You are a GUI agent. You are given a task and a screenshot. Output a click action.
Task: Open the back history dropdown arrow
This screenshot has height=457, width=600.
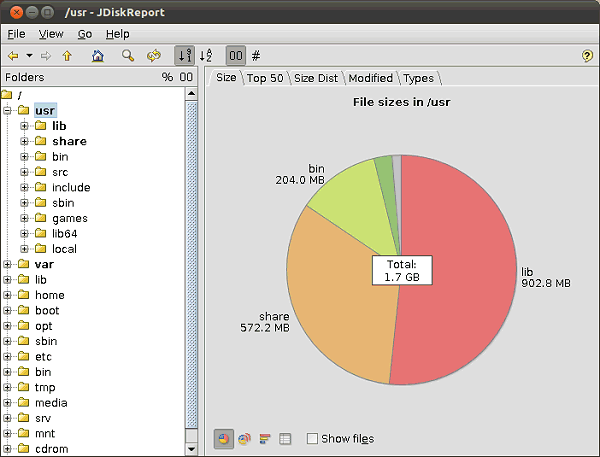click(x=30, y=56)
